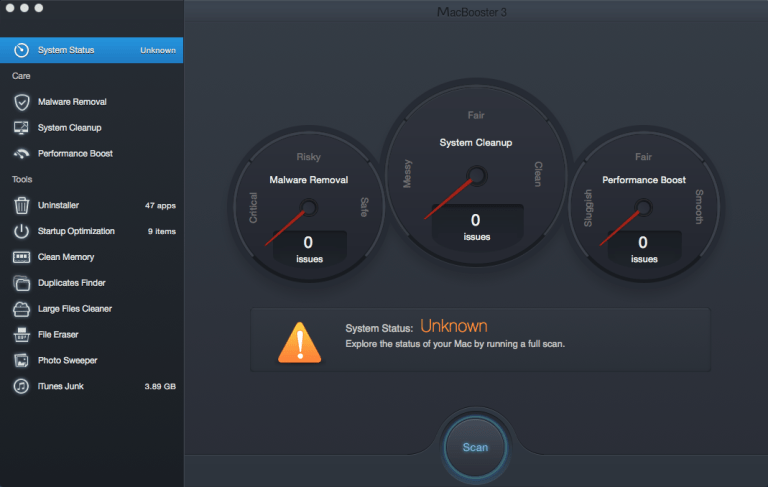Click the File Eraser shredder icon
This screenshot has width=768, height=487.
click(x=22, y=335)
